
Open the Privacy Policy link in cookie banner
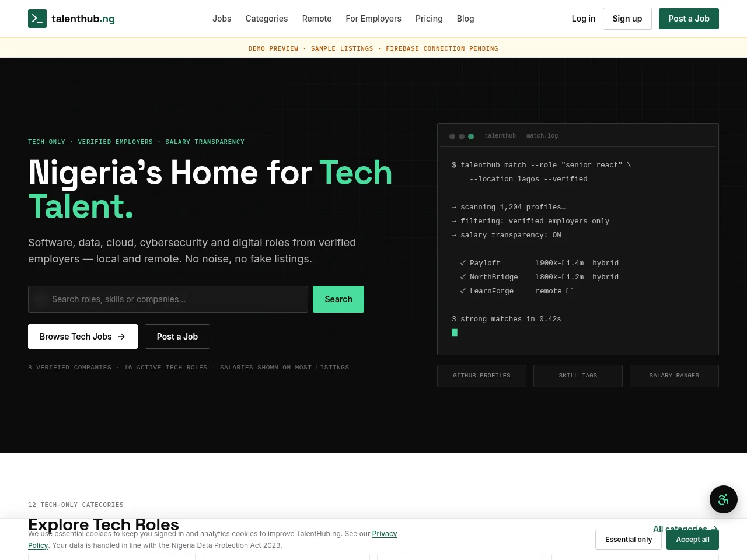click(x=385, y=534)
